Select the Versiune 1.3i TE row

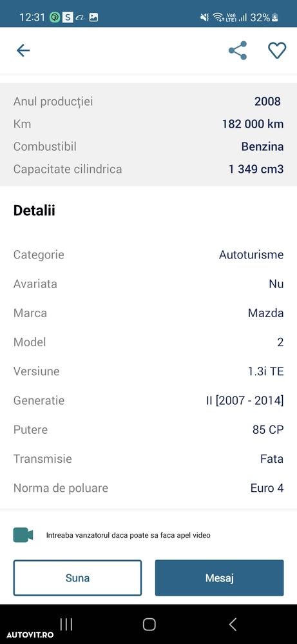click(148, 371)
